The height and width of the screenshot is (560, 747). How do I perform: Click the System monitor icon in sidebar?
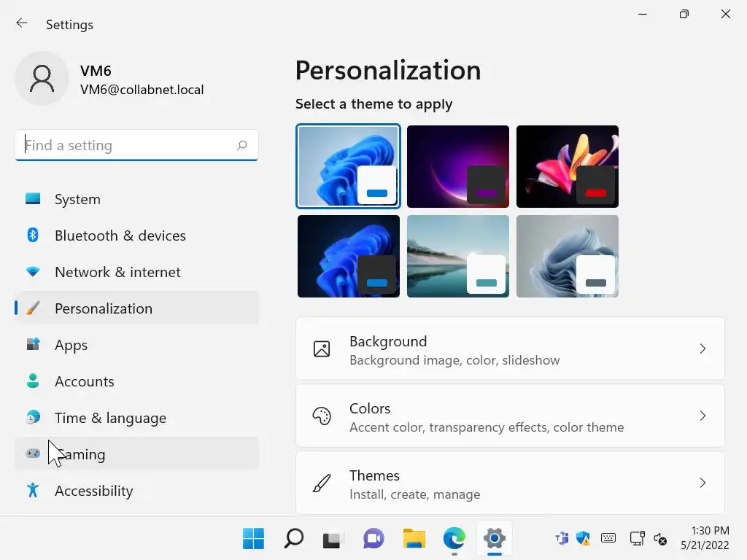click(x=33, y=198)
